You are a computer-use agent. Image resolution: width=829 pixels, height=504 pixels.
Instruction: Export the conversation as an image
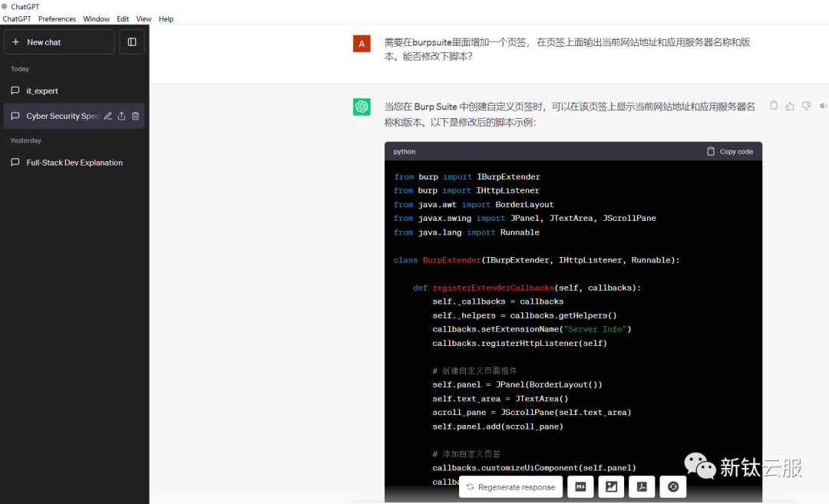pos(611,487)
